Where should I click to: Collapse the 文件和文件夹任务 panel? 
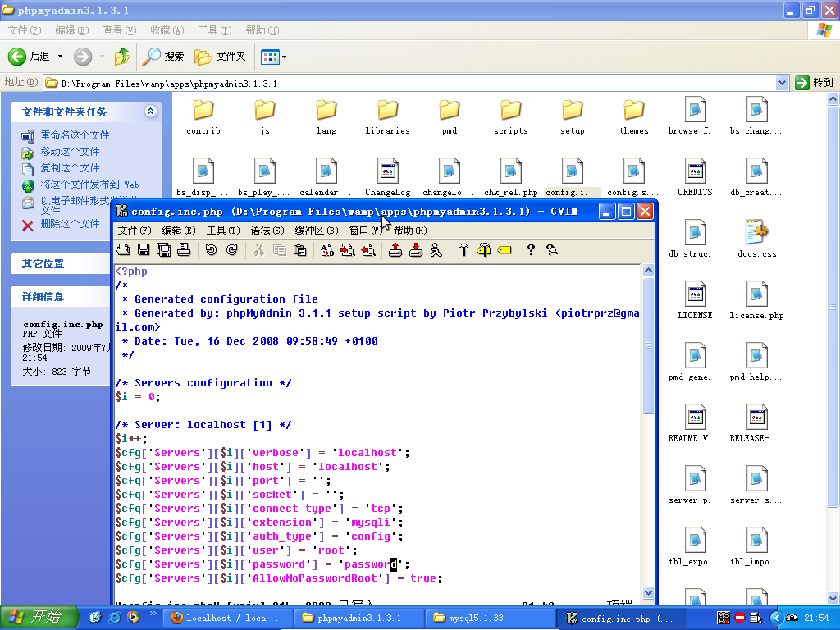[151, 112]
